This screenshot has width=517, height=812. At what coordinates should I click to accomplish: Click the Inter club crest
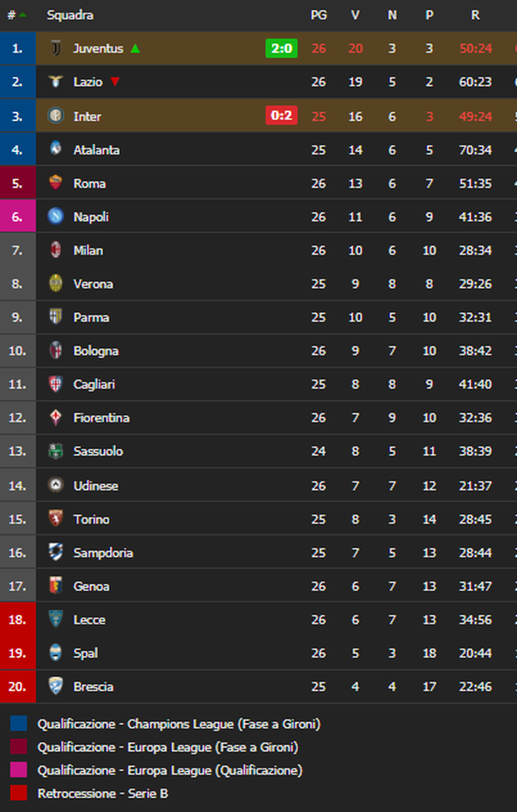click(53, 116)
